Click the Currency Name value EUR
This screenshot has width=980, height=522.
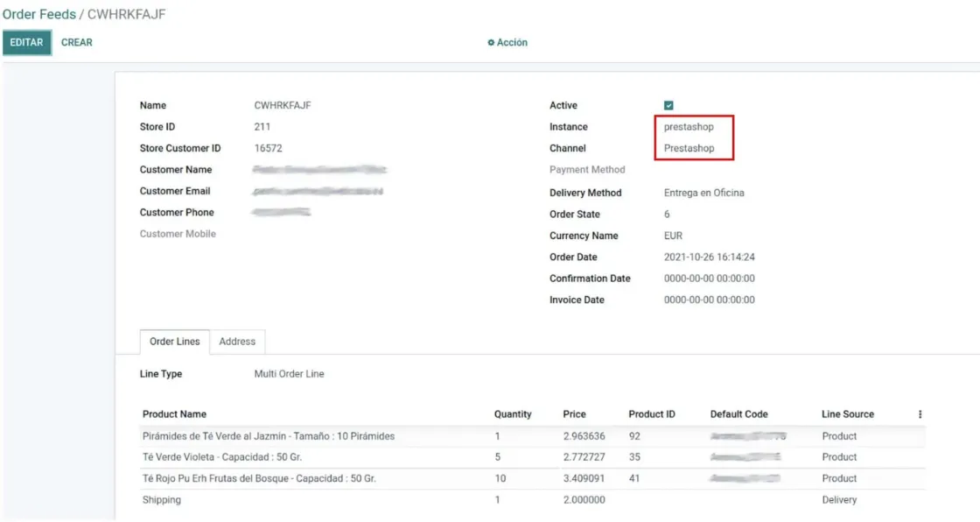coord(673,236)
